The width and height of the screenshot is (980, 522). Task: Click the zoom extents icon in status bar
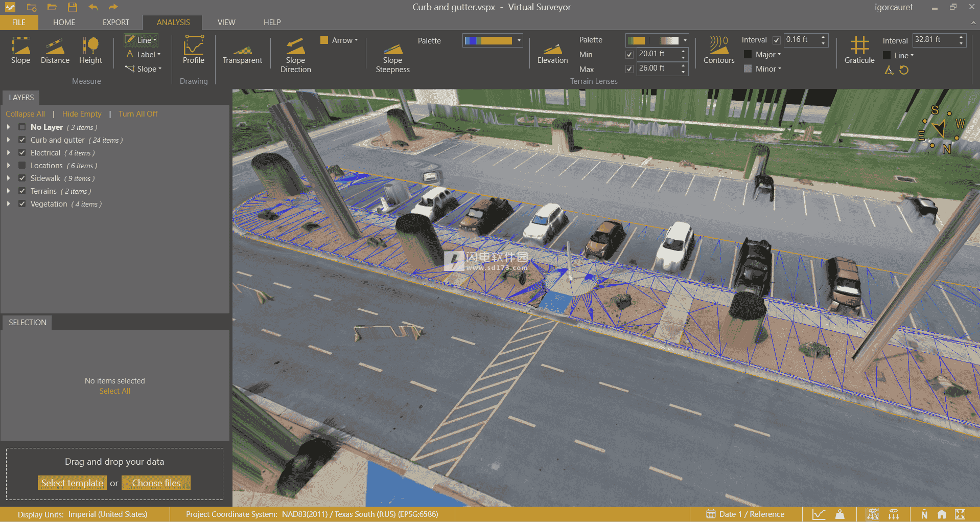960,514
